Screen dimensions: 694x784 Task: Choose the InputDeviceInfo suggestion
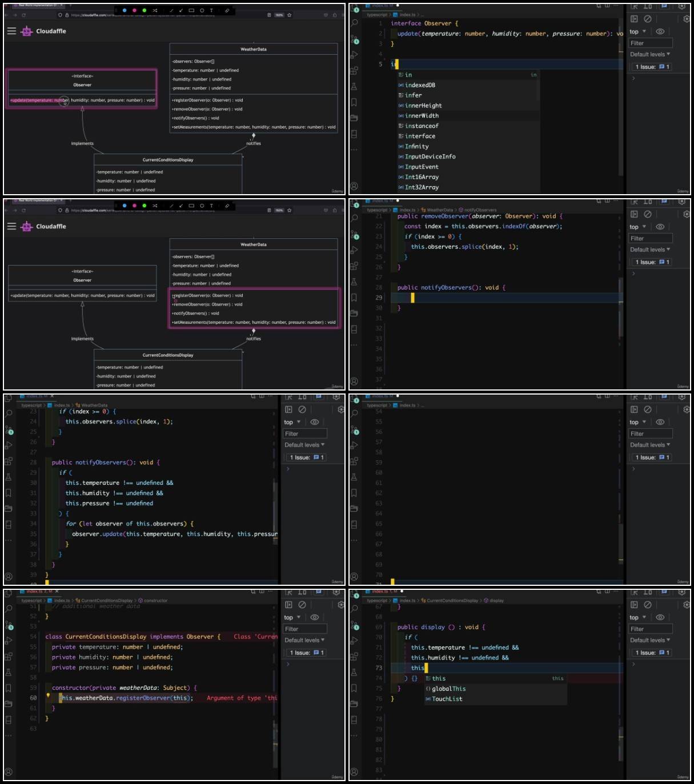click(x=468, y=156)
